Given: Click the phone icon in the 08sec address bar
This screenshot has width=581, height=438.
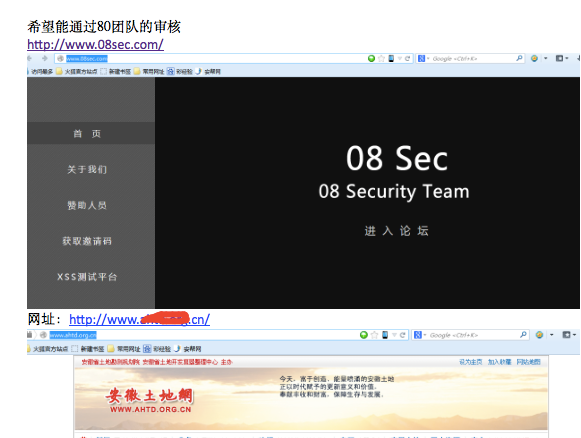Looking at the screenshot, I should click(x=391, y=59).
